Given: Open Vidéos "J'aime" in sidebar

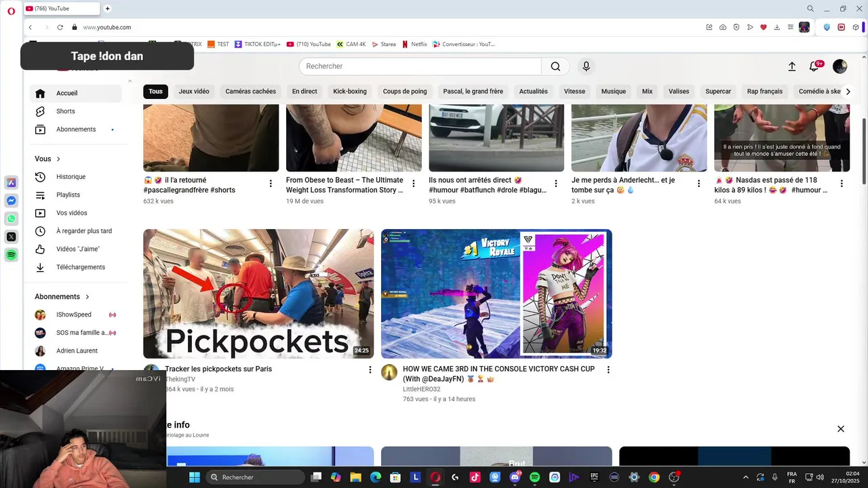Looking at the screenshot, I should point(76,249).
